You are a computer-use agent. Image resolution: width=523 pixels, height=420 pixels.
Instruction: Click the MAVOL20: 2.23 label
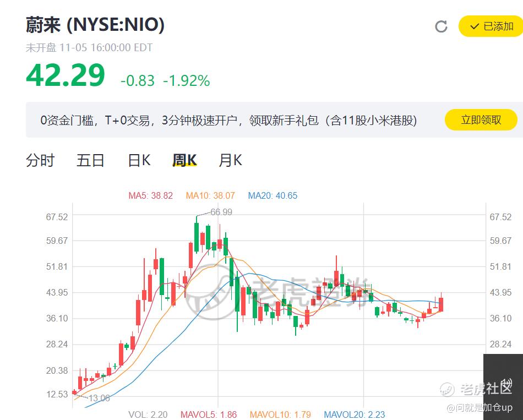click(x=354, y=414)
